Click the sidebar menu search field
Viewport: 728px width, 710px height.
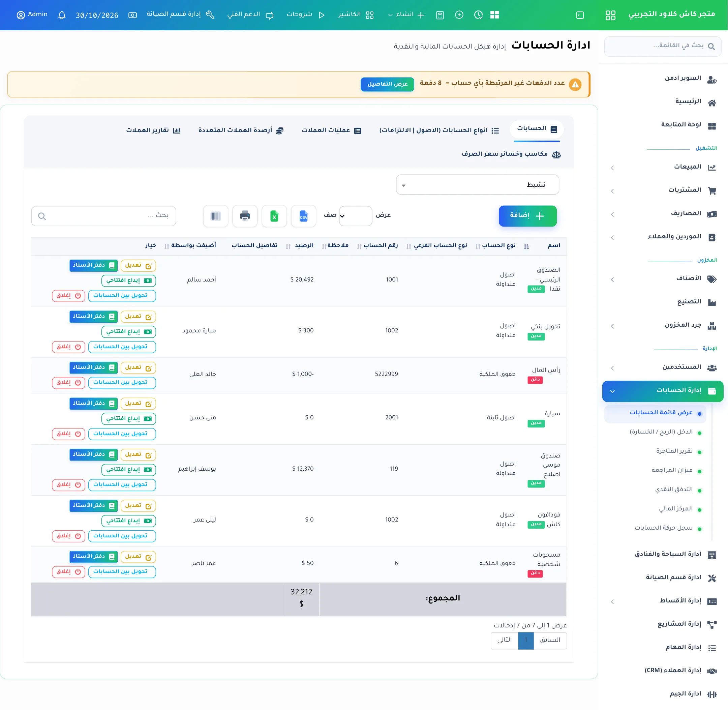pos(662,46)
